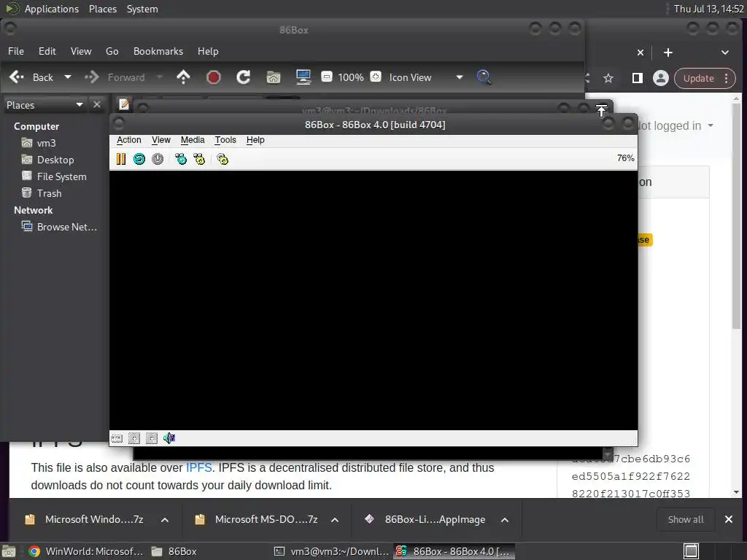Switch to terminal window in taskbar
747x560 pixels.
click(x=332, y=551)
